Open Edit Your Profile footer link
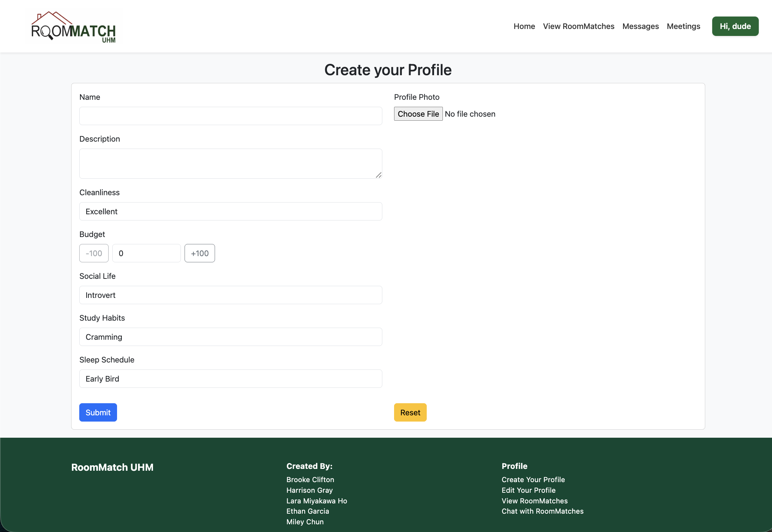 (x=528, y=490)
